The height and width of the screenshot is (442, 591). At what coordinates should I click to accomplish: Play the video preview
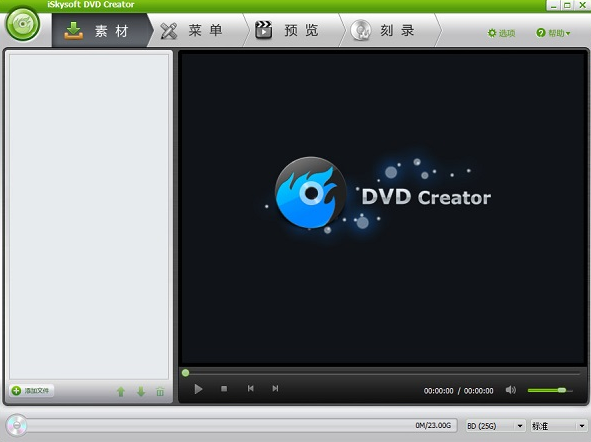(198, 389)
